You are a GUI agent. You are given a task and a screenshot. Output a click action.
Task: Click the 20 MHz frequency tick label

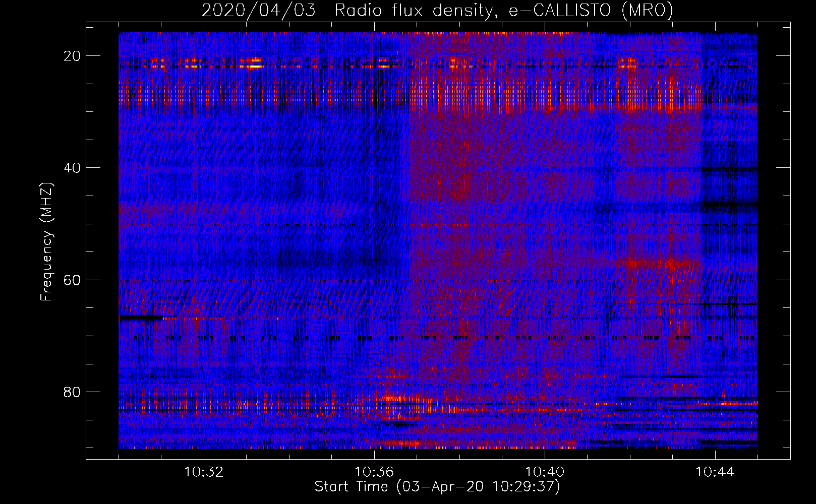73,56
